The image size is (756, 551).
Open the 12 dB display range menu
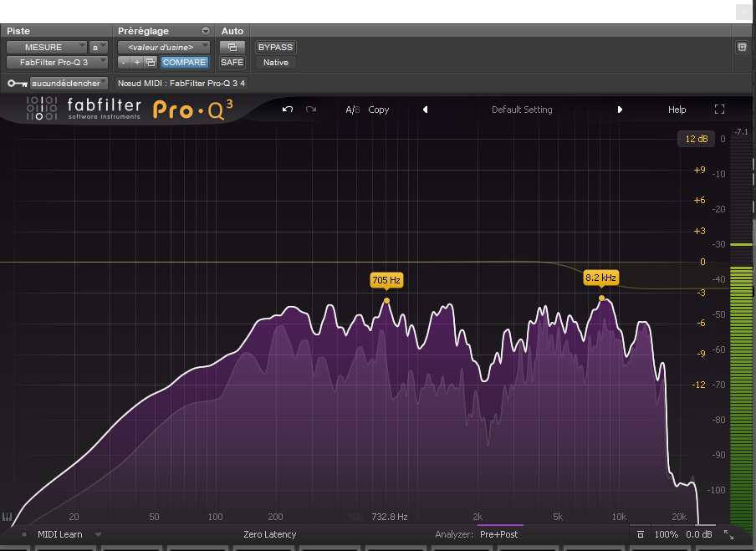coord(696,139)
